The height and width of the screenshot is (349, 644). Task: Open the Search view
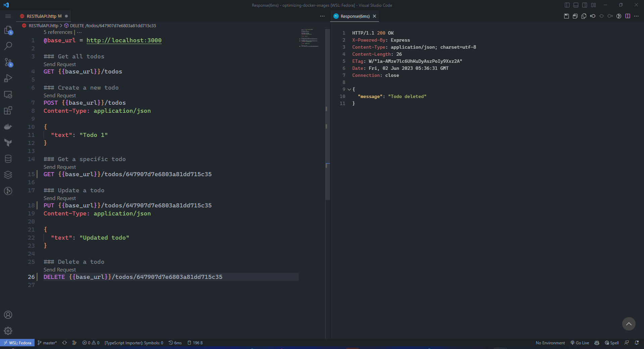pos(8,46)
